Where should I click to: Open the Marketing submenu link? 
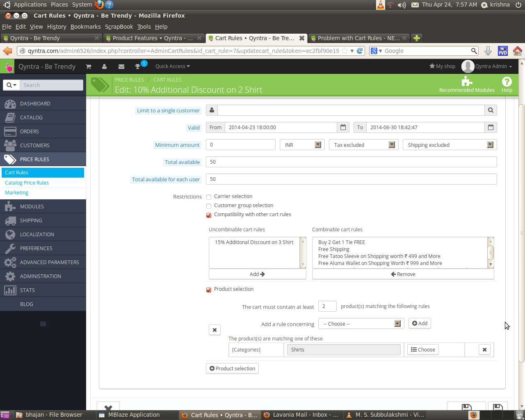[x=16, y=193]
